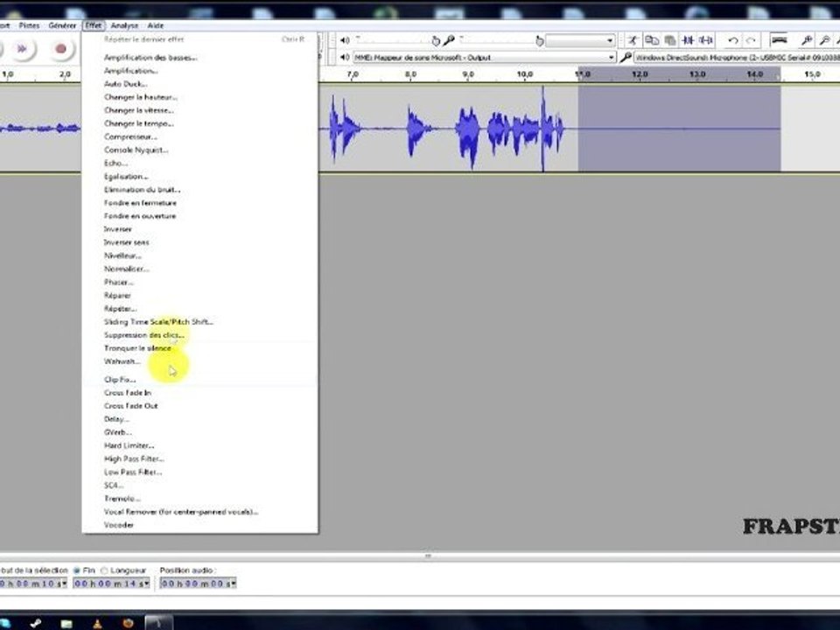Choose Vocoder effect
Viewport: 840px width, 630px height.
[199, 525]
